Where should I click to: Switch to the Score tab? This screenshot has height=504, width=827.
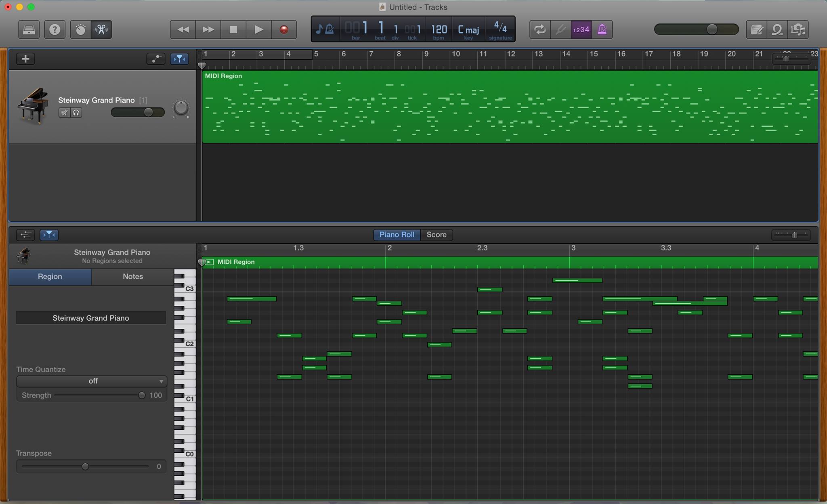pos(436,235)
